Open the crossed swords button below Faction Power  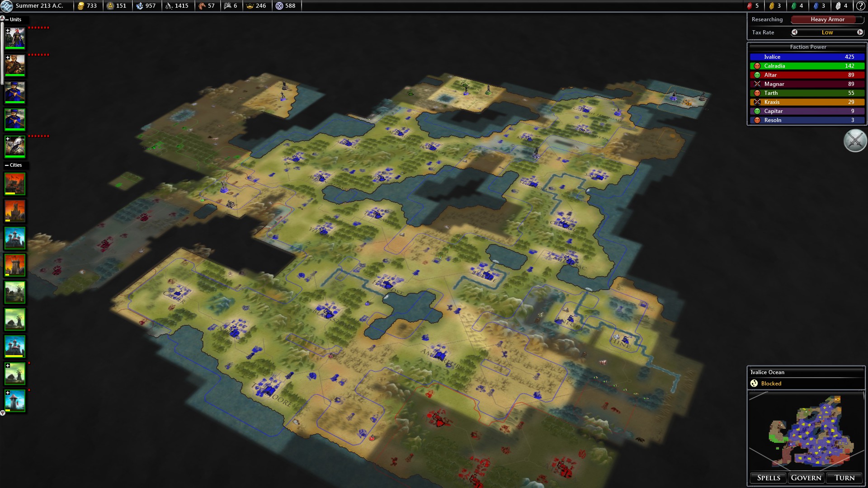[855, 141]
